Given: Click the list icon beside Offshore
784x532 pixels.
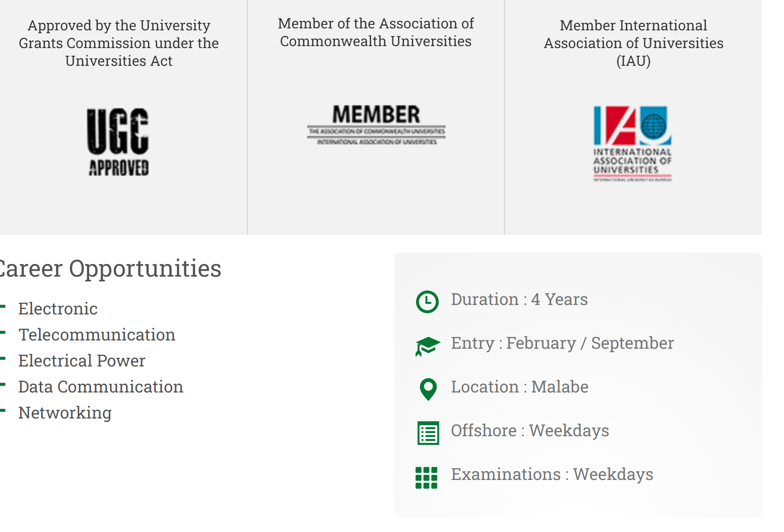Looking at the screenshot, I should click(x=428, y=433).
